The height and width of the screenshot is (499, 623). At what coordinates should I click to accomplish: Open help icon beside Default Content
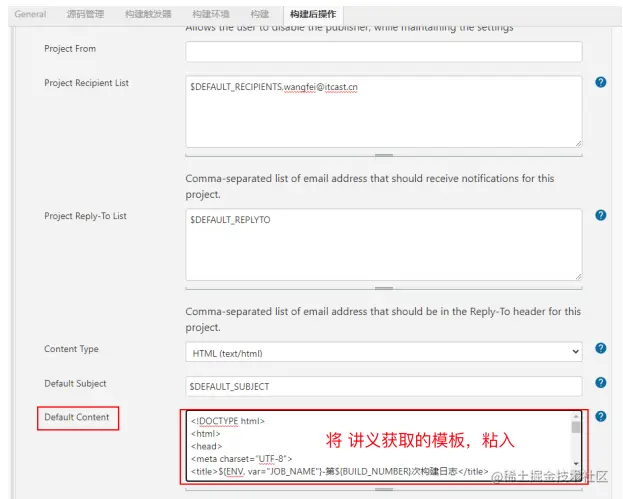coord(600,416)
